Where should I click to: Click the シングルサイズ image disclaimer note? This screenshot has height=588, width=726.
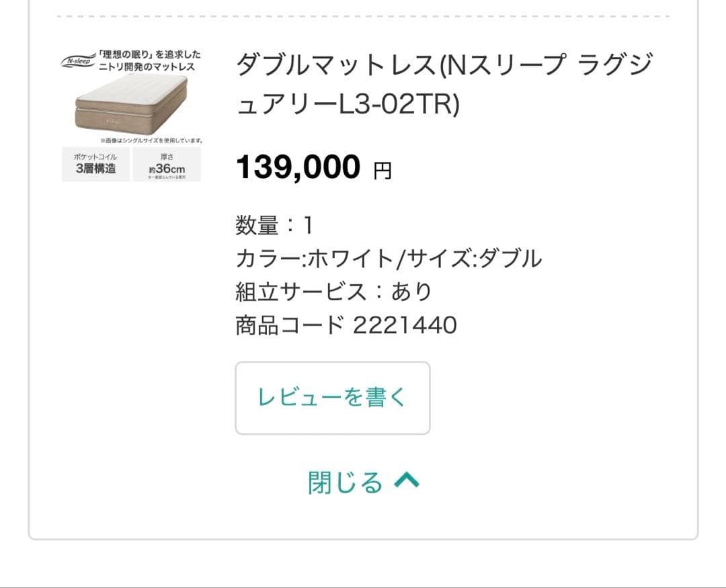pos(151,140)
